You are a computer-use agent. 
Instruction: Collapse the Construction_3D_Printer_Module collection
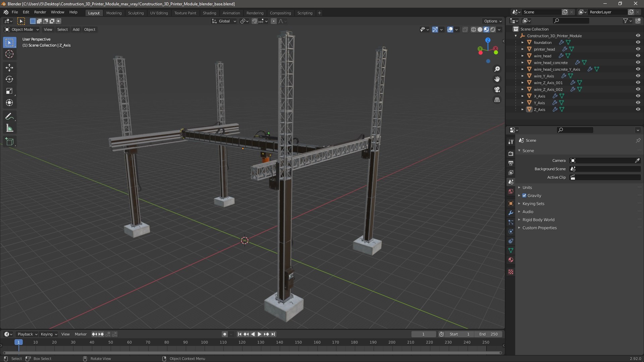516,36
